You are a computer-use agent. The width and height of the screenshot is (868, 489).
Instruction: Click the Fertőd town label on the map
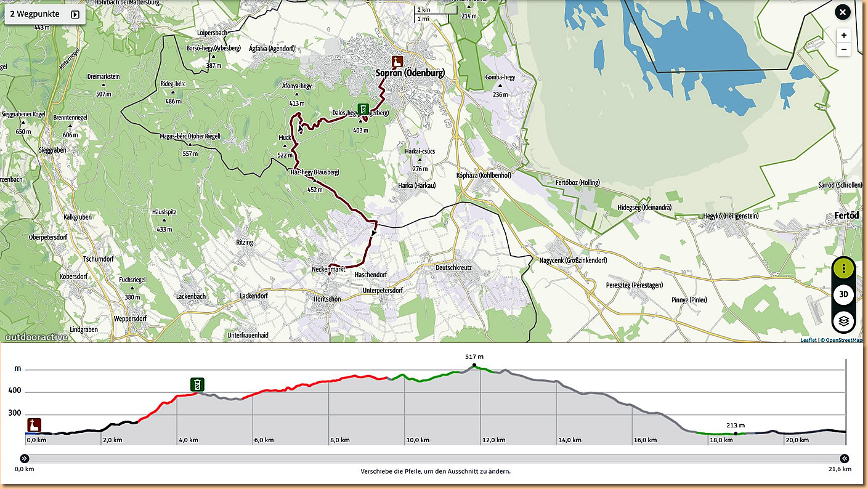[x=846, y=216]
